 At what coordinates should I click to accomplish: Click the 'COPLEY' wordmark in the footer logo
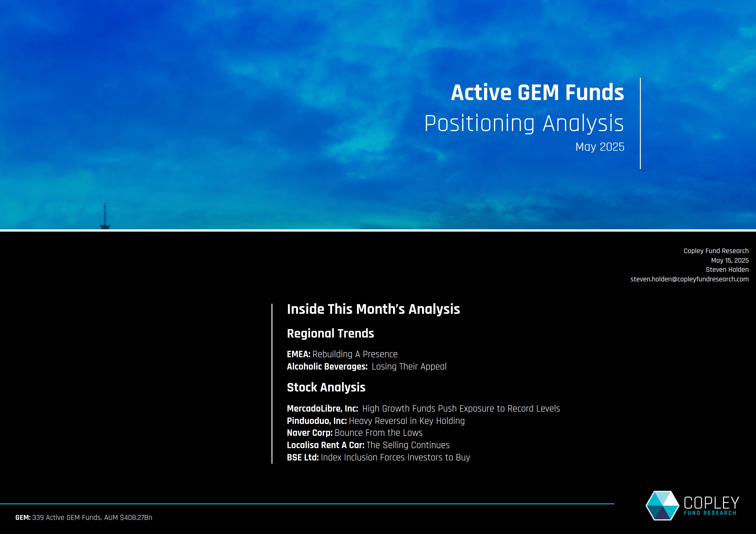711,503
